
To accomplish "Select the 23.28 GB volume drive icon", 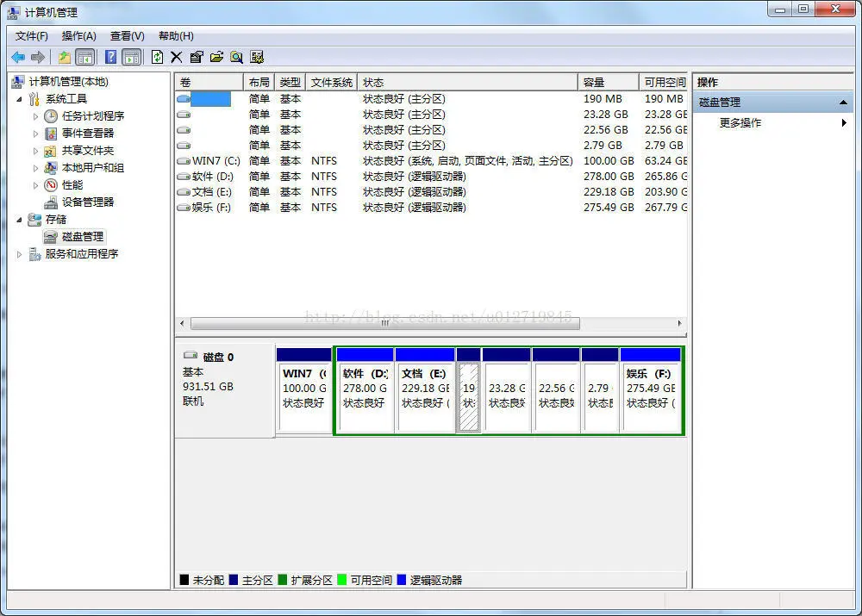I will pyautogui.click(x=184, y=115).
